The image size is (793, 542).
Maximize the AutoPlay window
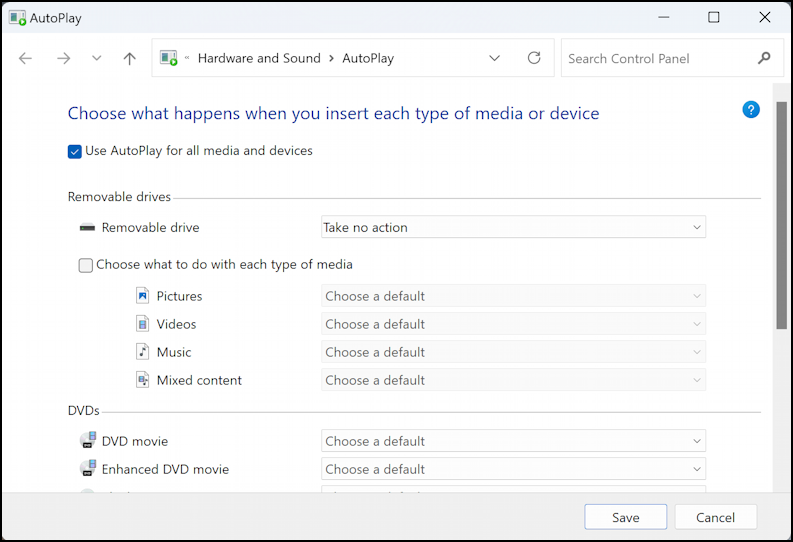click(714, 17)
